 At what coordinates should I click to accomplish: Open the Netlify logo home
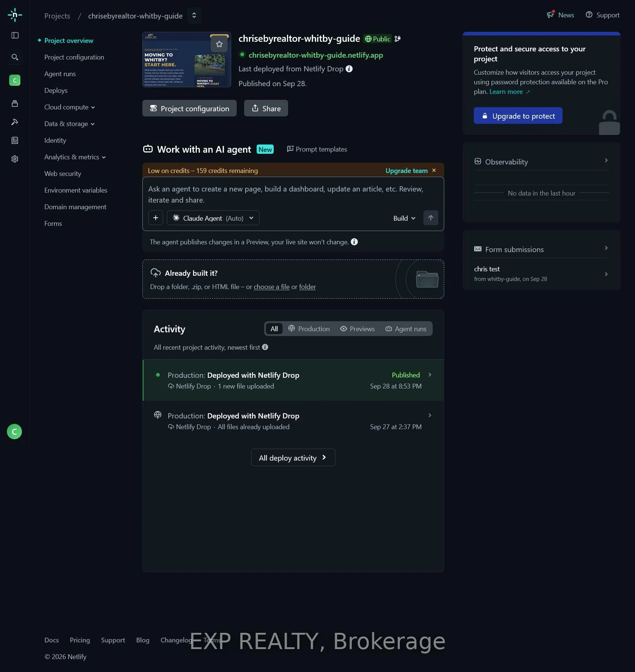(15, 15)
